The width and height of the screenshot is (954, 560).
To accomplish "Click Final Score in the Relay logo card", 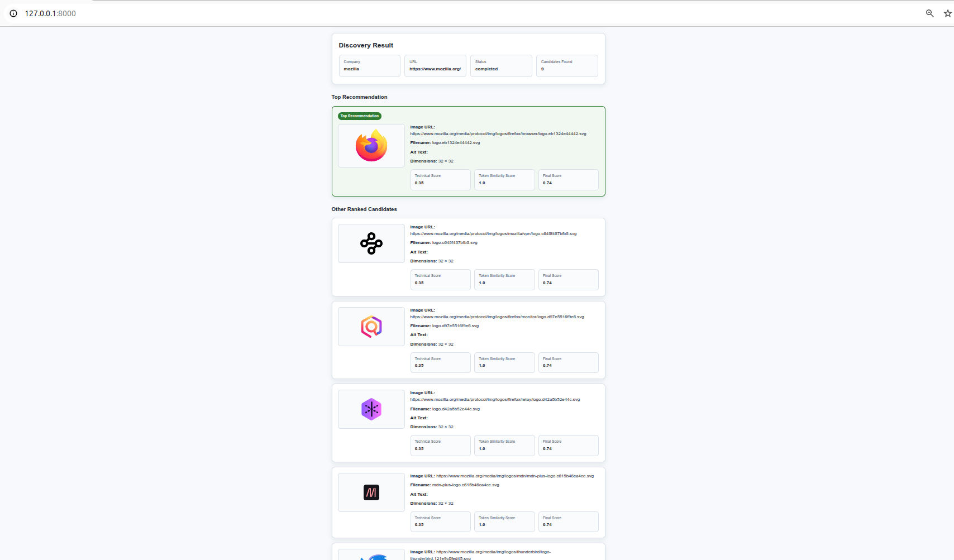I will tap(569, 446).
